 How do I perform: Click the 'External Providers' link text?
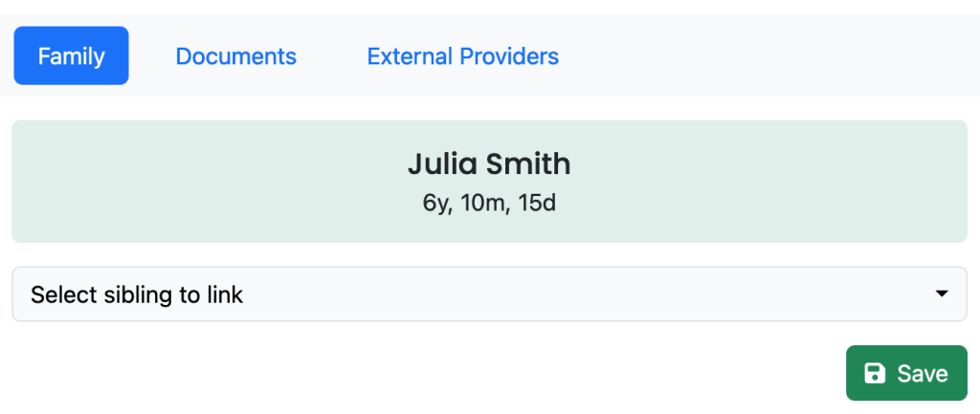pyautogui.click(x=463, y=56)
